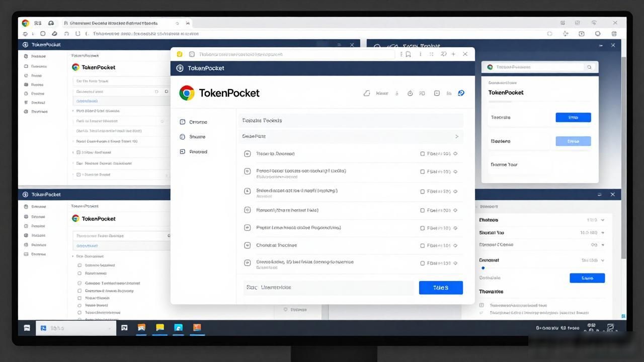Click the Chrome logo beside the center dialog's TokenPocket heading

[187, 93]
